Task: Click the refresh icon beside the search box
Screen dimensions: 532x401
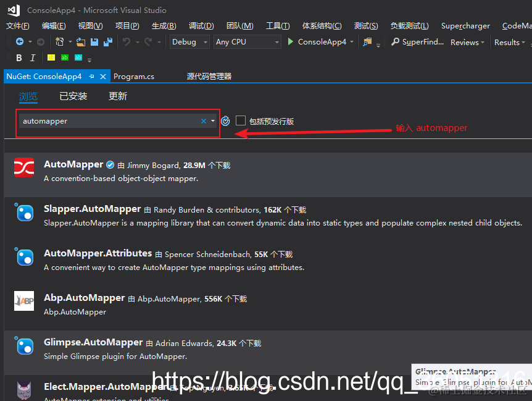Action: (x=225, y=121)
